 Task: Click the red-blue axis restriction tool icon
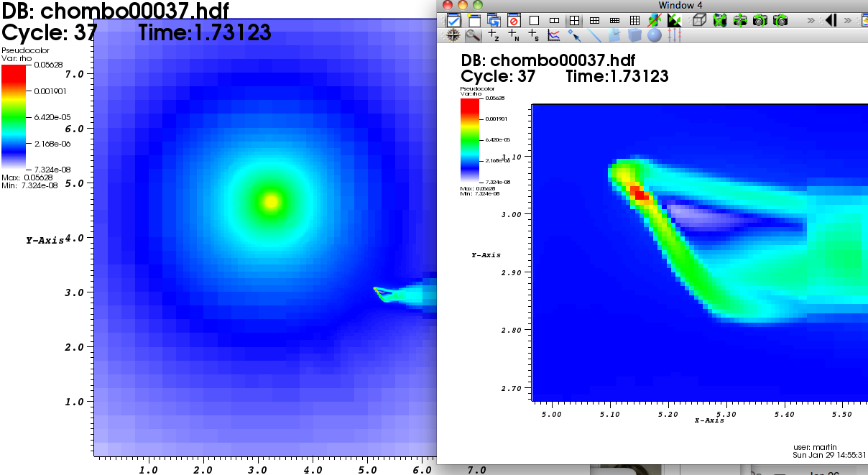coord(675,34)
